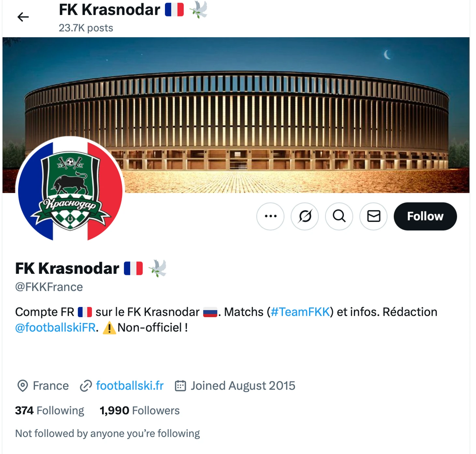Follow the FK Krasnodar account
476x454 pixels.
[x=425, y=216]
